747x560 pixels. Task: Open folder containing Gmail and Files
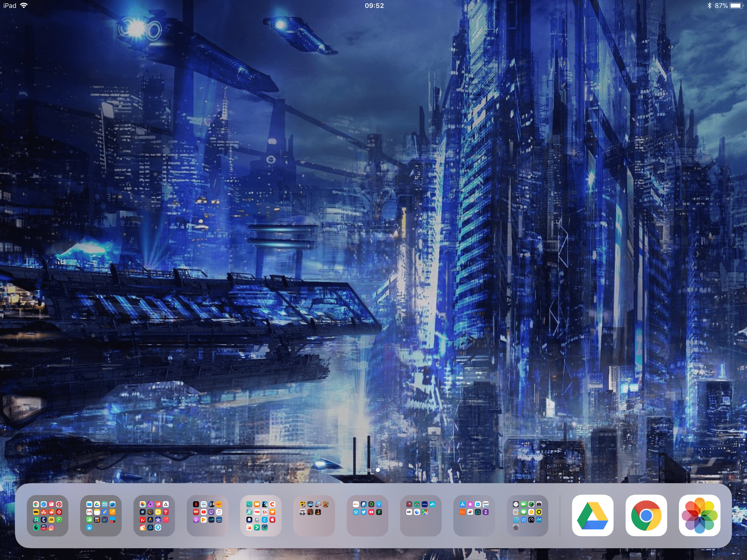101,515
